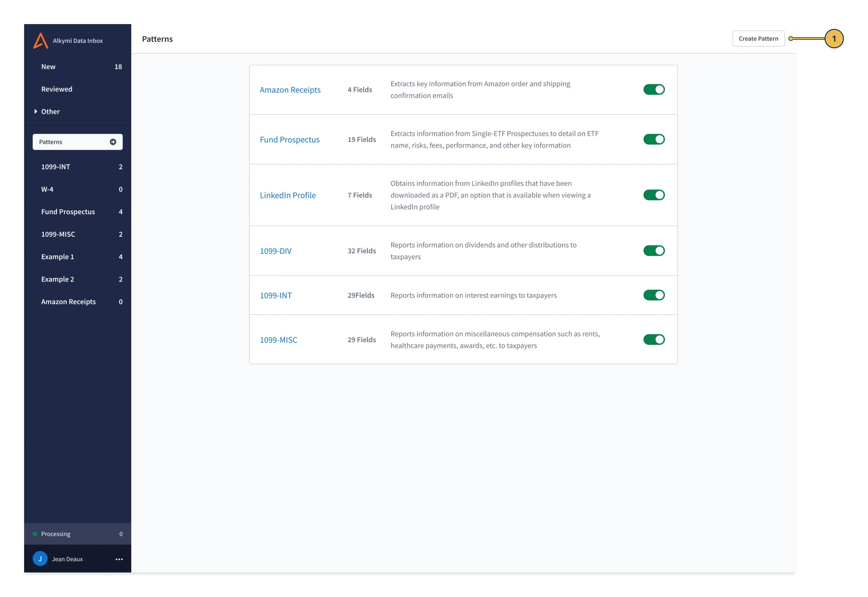
Task: Click the Processing status bar
Action: [77, 534]
